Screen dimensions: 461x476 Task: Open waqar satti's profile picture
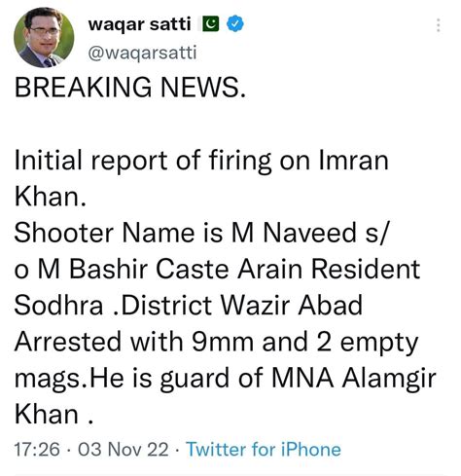pos(44,37)
